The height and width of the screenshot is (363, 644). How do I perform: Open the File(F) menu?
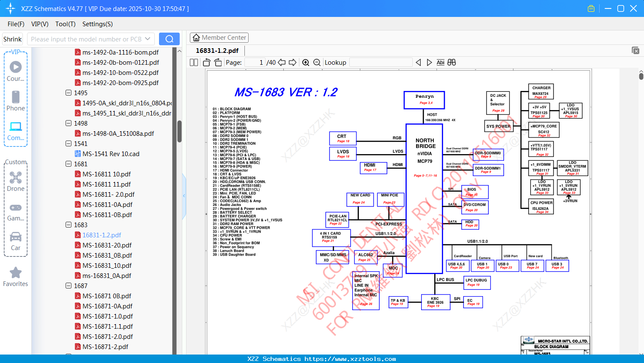(x=16, y=24)
